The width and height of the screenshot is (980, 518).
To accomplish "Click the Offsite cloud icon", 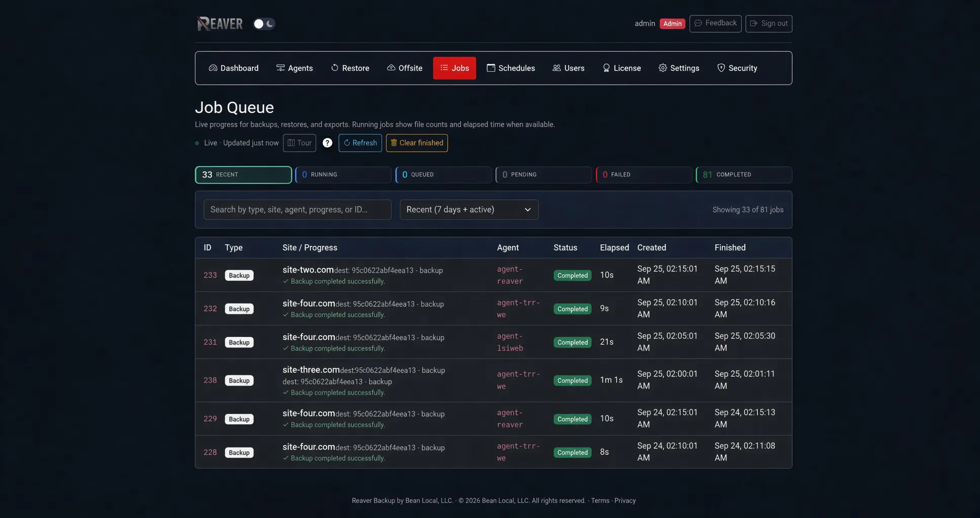I will (x=391, y=68).
